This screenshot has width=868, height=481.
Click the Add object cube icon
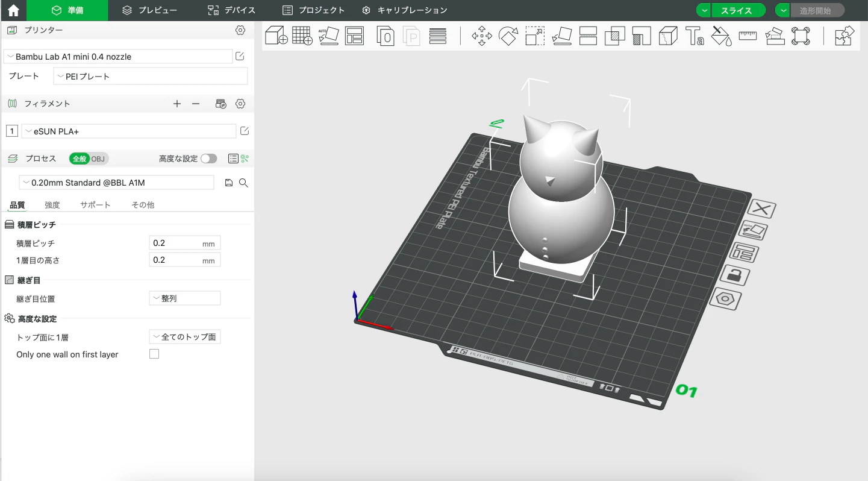coord(276,36)
